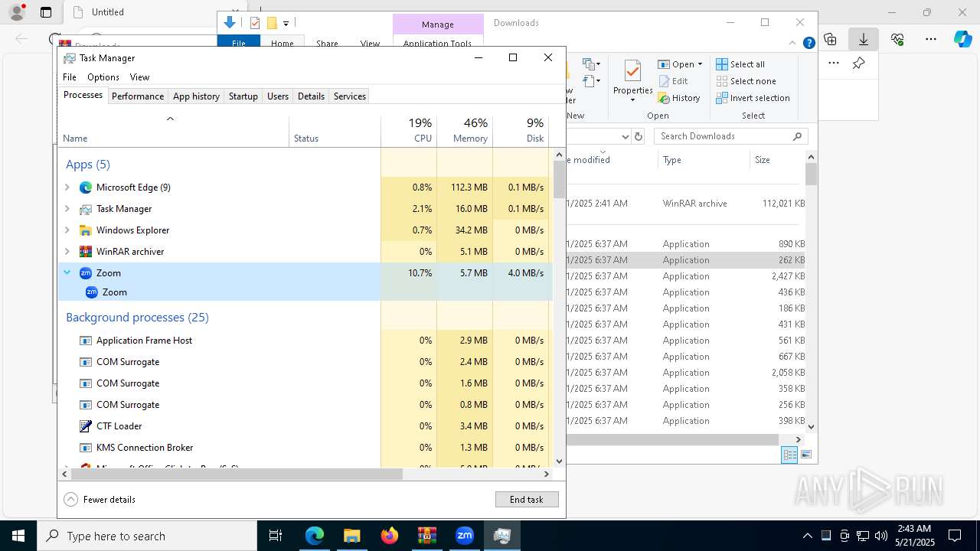Click the Task Manager process icon
Screen dimensions: 980x551
tap(86, 209)
